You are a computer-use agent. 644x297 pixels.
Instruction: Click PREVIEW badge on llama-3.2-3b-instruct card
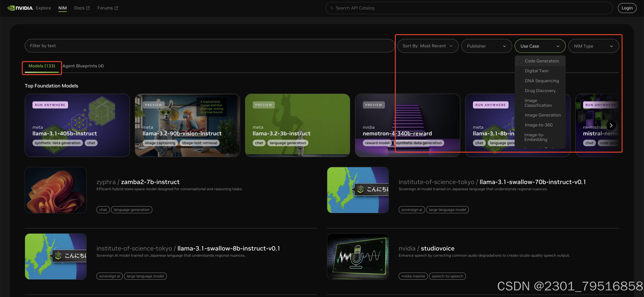click(264, 105)
